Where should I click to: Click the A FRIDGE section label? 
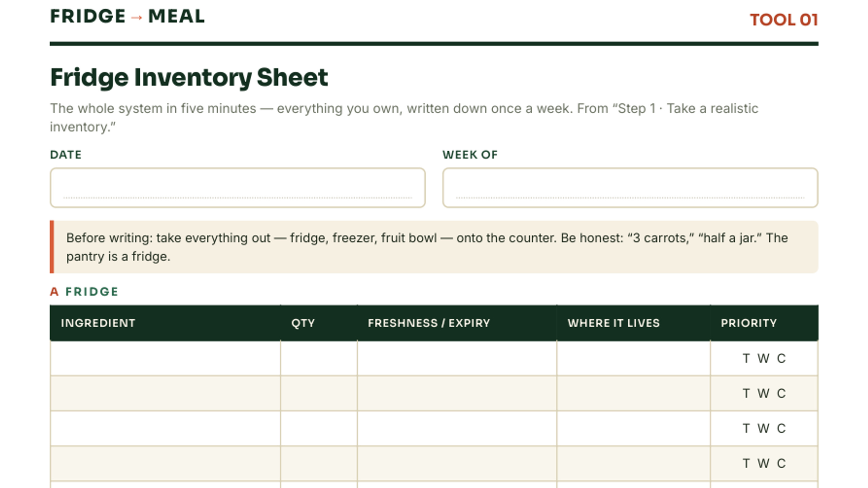pyautogui.click(x=84, y=292)
